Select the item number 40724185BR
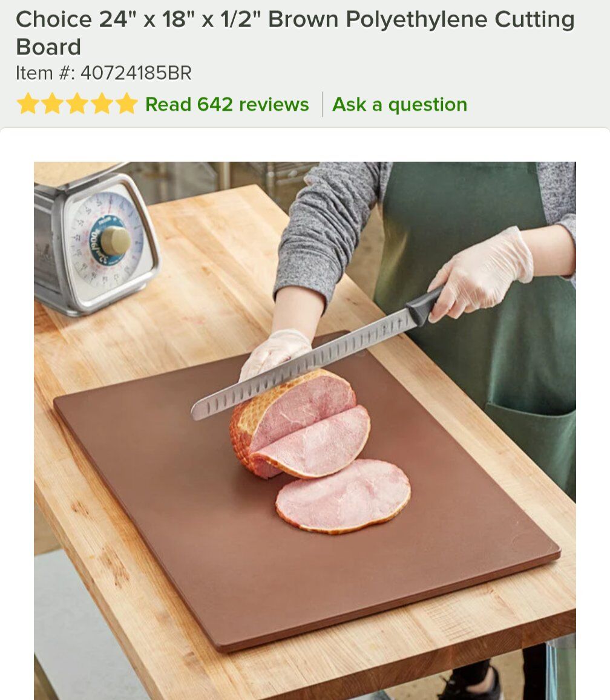The image size is (610, 700). (136, 73)
